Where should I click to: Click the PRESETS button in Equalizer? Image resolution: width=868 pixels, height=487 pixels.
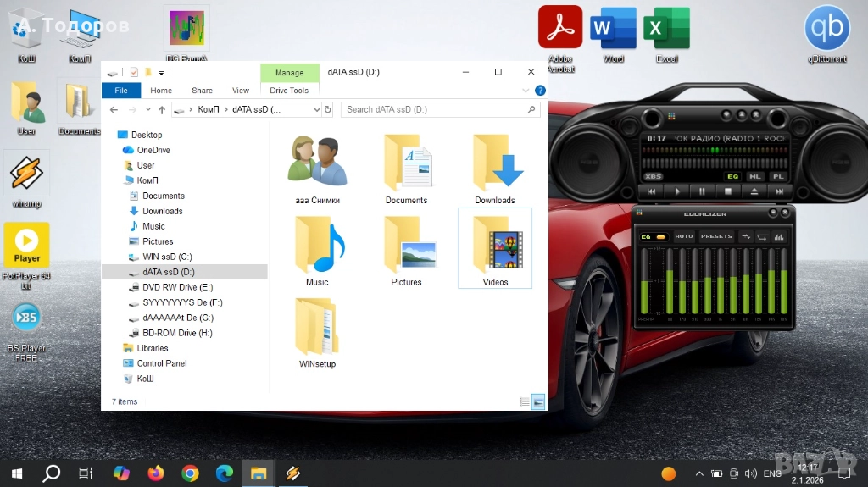click(716, 237)
